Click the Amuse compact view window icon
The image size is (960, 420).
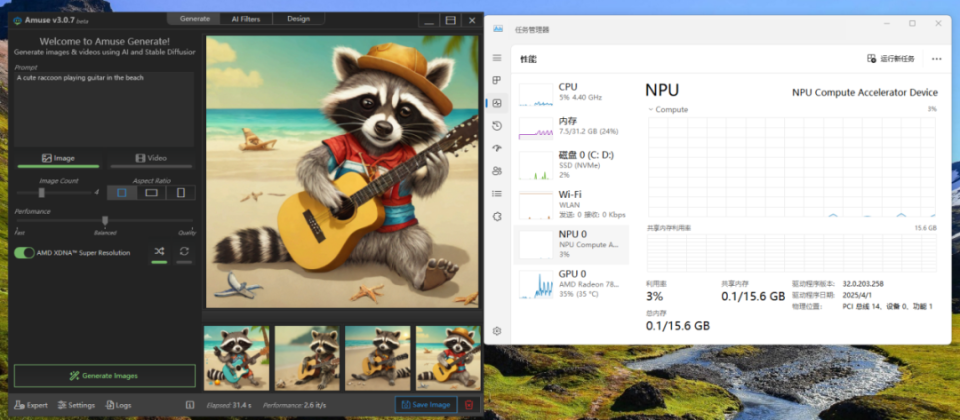pos(451,20)
